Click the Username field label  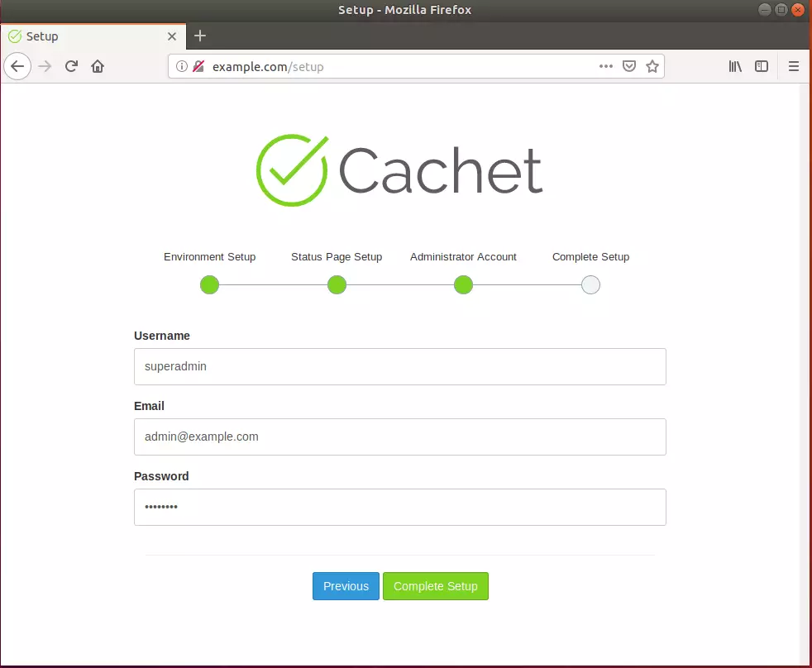162,336
